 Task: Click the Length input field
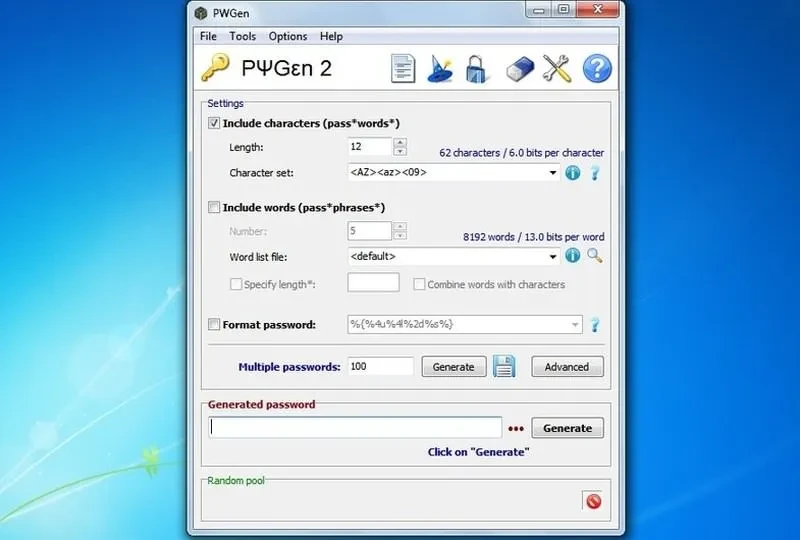coord(370,147)
